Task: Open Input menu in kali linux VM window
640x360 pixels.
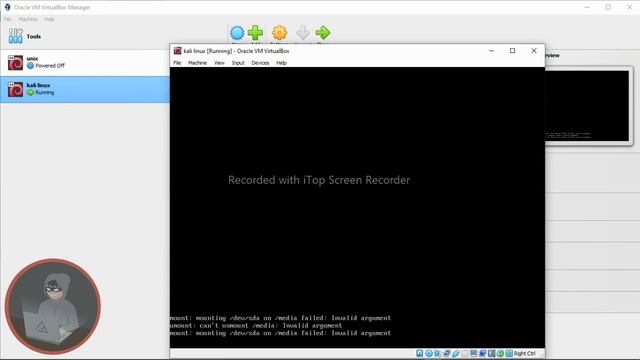Action: coord(238,63)
